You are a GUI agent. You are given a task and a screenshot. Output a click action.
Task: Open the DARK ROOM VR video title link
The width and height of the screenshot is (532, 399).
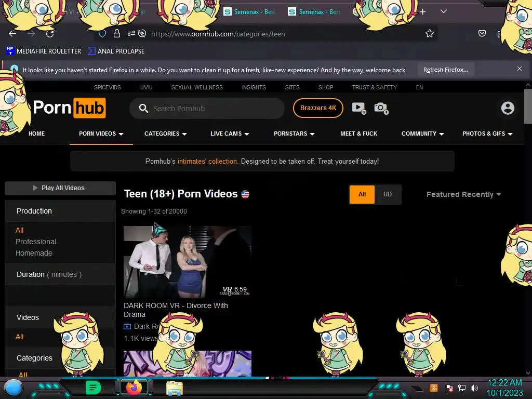pyautogui.click(x=176, y=310)
